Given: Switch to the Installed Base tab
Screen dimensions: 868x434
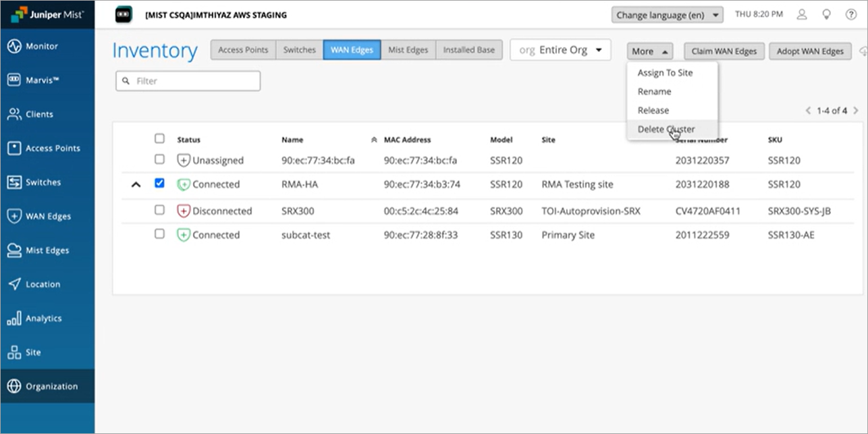Looking at the screenshot, I should click(x=469, y=50).
